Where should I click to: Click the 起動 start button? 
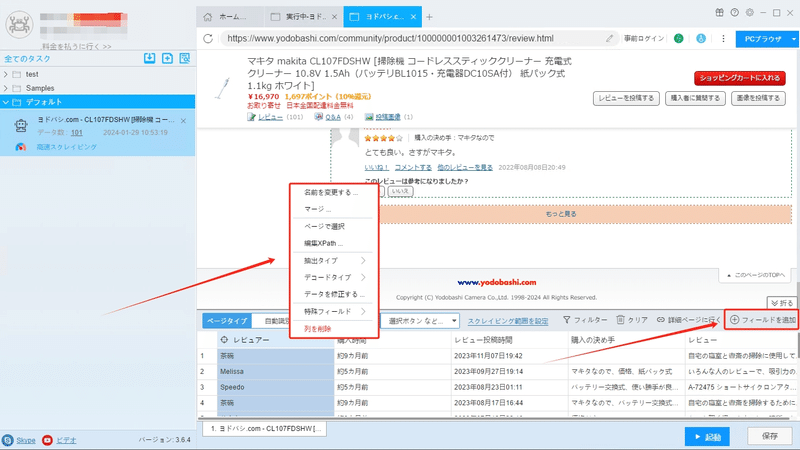click(x=707, y=437)
